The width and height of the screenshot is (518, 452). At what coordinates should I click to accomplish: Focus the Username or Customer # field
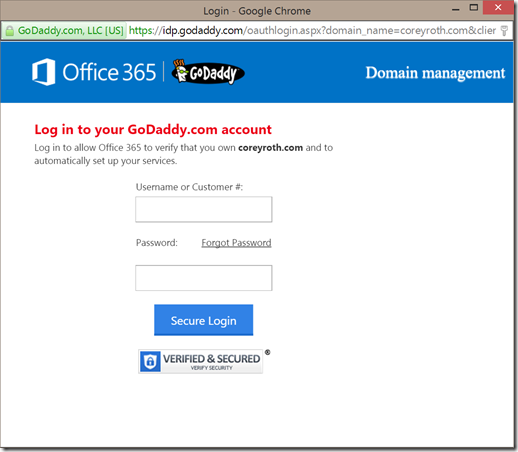pos(204,209)
